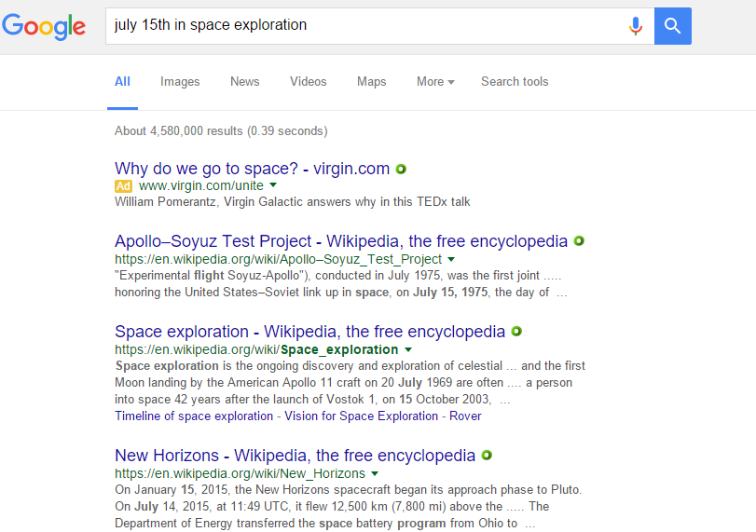Click the microphone voice search icon

pyautogui.click(x=636, y=26)
